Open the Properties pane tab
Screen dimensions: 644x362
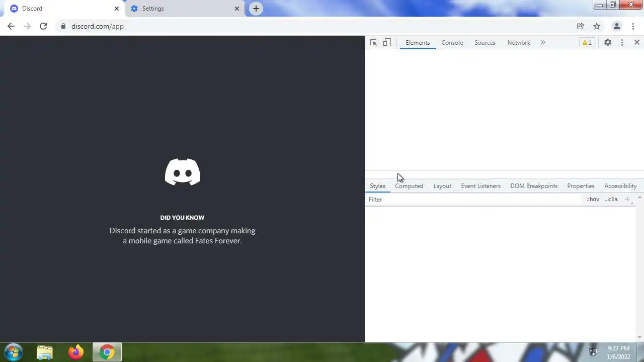pyautogui.click(x=581, y=186)
